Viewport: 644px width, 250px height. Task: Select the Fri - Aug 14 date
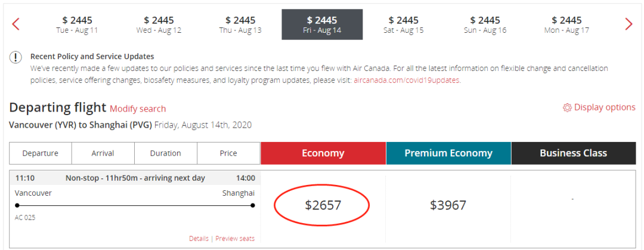322,24
